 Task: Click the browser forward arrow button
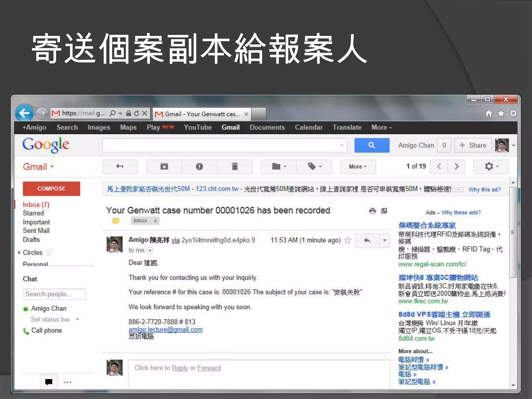coord(42,113)
